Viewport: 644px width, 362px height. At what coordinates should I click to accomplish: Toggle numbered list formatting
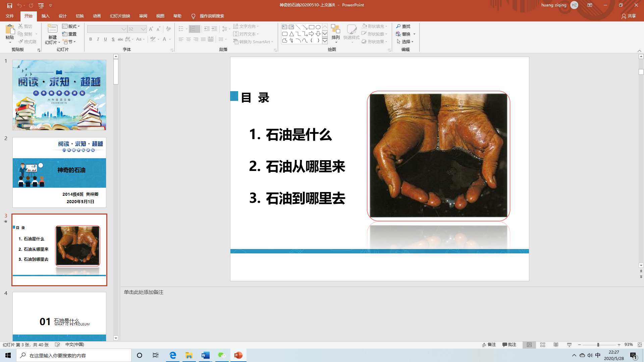click(x=193, y=29)
